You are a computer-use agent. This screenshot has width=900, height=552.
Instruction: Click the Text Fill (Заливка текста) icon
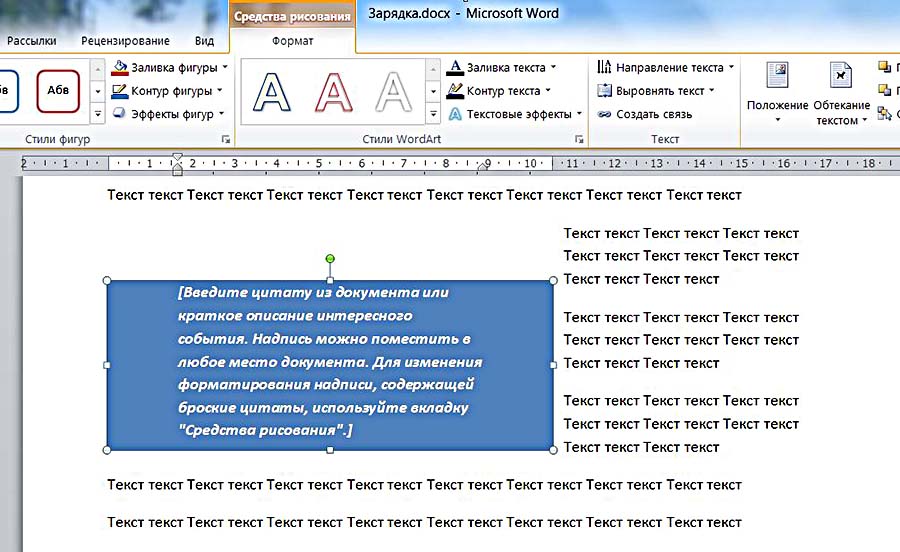click(455, 68)
